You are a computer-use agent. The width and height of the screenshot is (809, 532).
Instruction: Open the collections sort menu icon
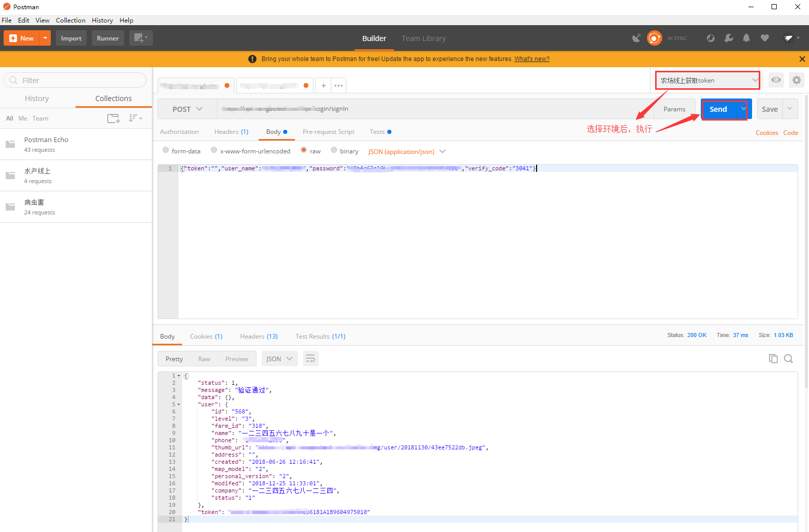click(135, 119)
